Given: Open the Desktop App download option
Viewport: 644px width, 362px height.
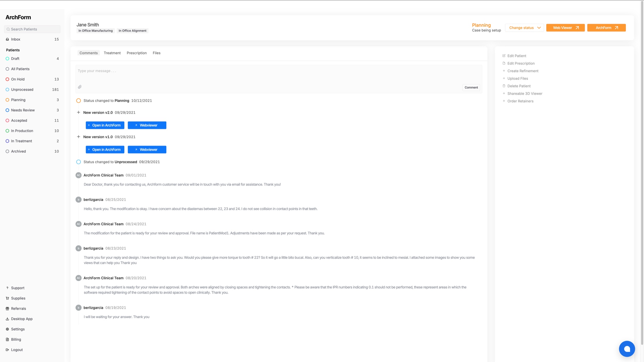Looking at the screenshot, I should click(22, 319).
